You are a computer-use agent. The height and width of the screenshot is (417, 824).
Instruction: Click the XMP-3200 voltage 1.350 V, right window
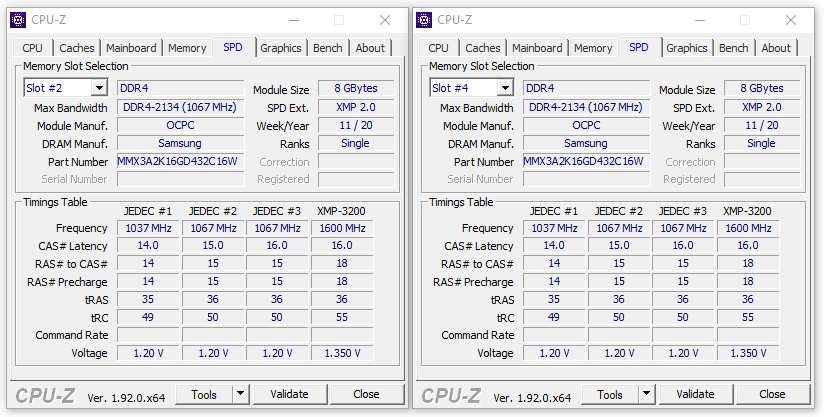pyautogui.click(x=748, y=353)
